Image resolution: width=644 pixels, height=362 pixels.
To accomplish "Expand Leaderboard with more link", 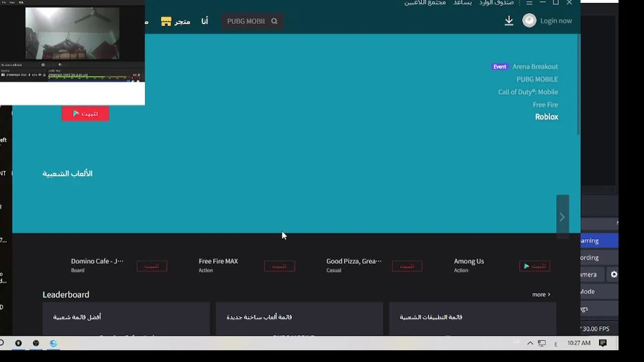I will point(541,295).
